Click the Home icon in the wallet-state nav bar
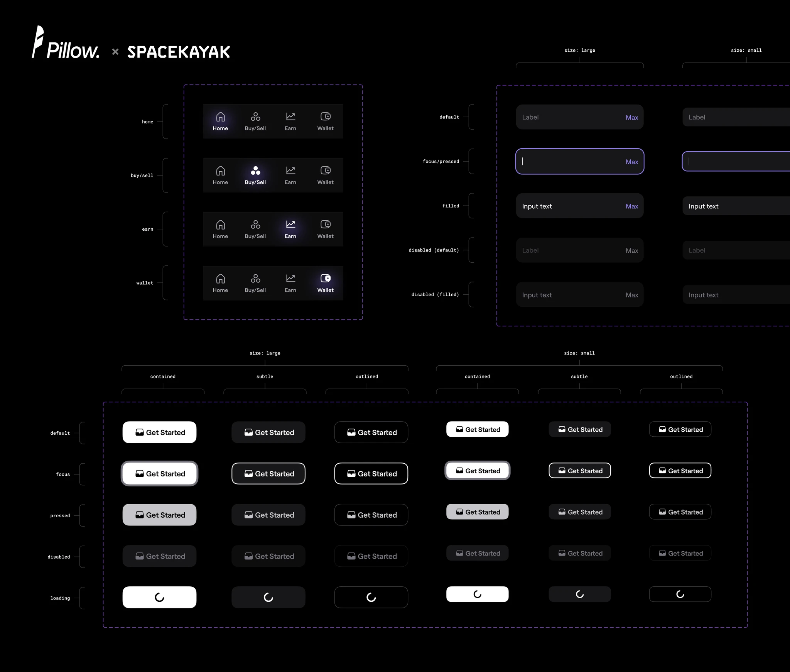The image size is (790, 672). pyautogui.click(x=220, y=279)
